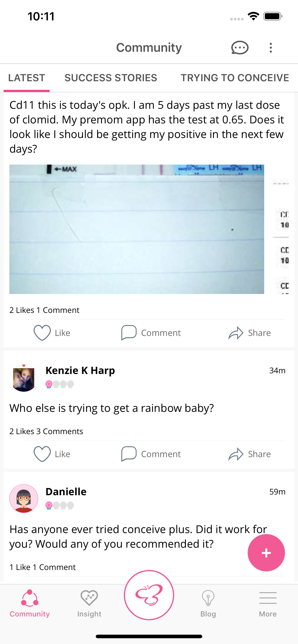Select the Trying to Conceive tab
This screenshot has width=298, height=644.
[235, 78]
